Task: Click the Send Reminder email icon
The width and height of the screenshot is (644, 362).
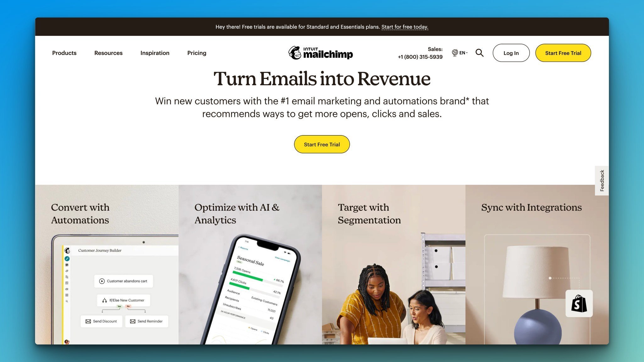Action: click(x=133, y=321)
